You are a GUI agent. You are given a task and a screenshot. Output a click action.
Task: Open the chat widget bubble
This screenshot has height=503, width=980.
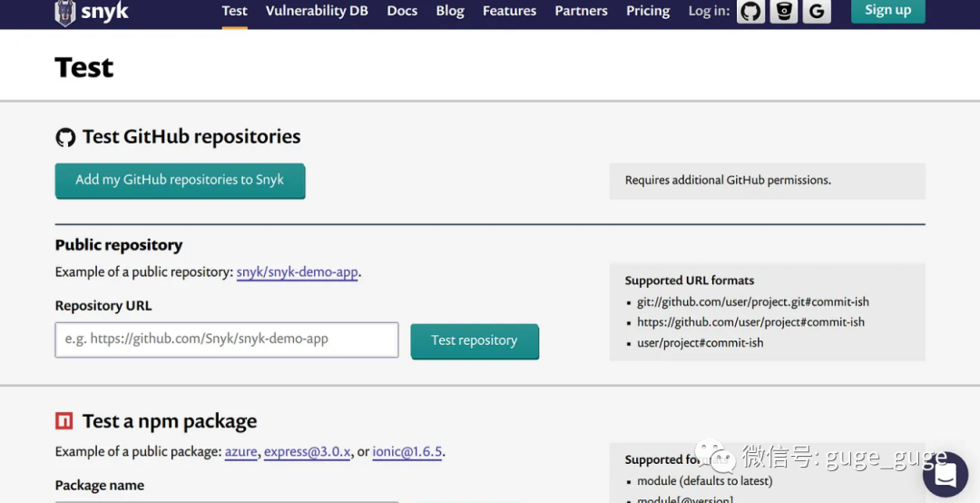945,475
